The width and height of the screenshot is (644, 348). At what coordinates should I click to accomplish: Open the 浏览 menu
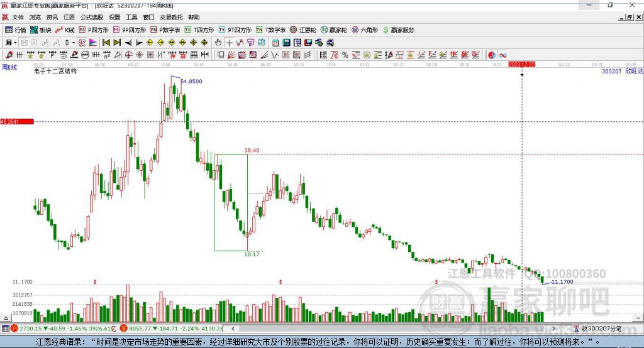click(35, 17)
